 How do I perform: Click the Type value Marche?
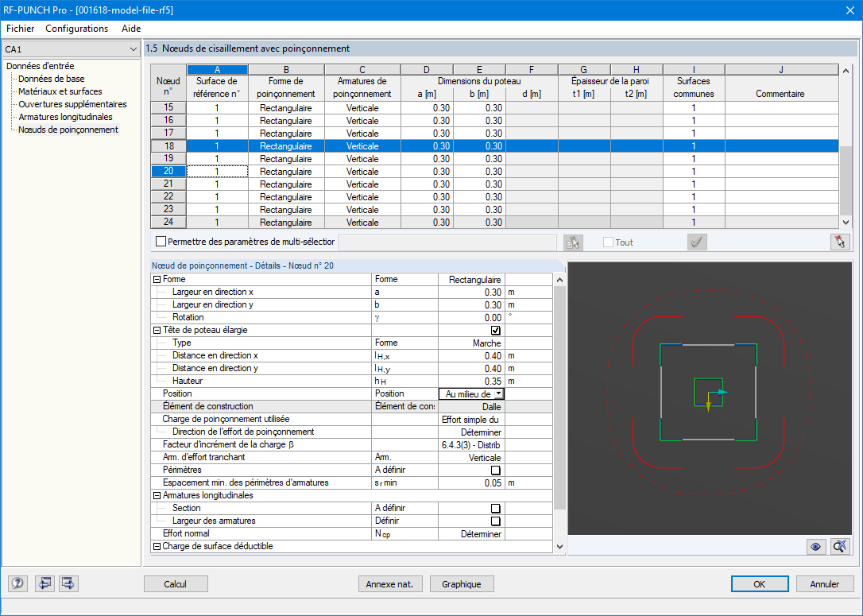click(471, 343)
